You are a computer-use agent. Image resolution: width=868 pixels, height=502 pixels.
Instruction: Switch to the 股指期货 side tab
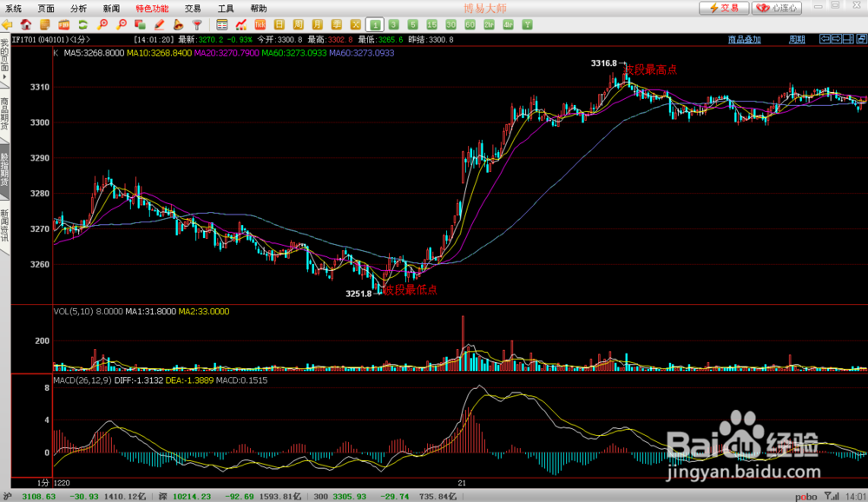click(x=4, y=169)
